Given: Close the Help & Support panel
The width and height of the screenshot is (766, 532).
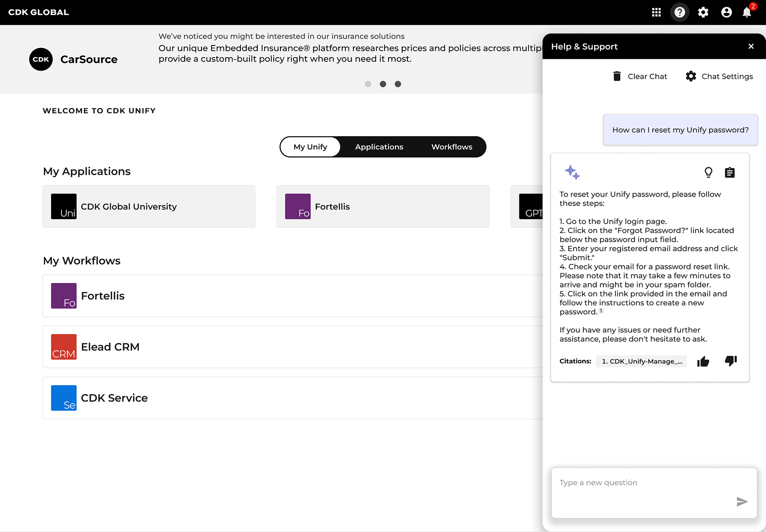Looking at the screenshot, I should point(751,46).
